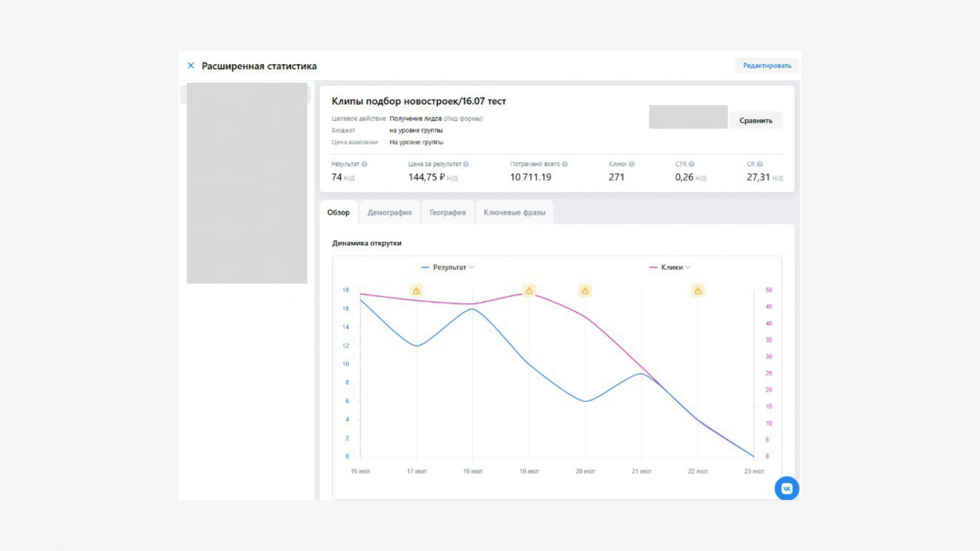Click the Редактировать button
The image size is (980, 551).
click(x=767, y=66)
